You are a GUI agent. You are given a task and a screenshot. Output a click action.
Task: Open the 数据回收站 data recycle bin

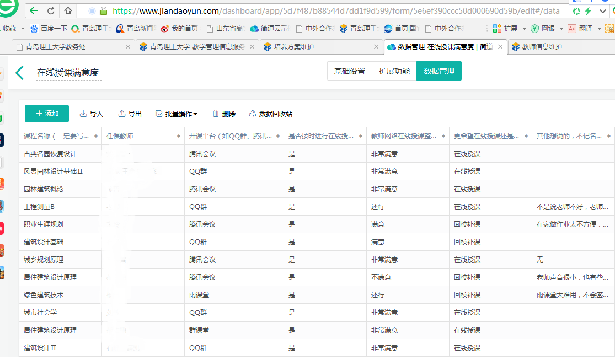click(271, 114)
